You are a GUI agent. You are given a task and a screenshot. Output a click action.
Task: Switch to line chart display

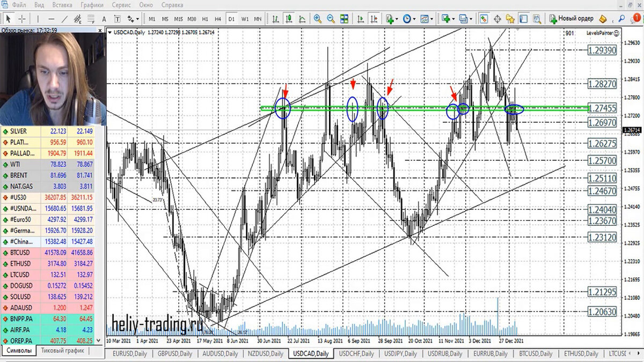[x=302, y=19]
